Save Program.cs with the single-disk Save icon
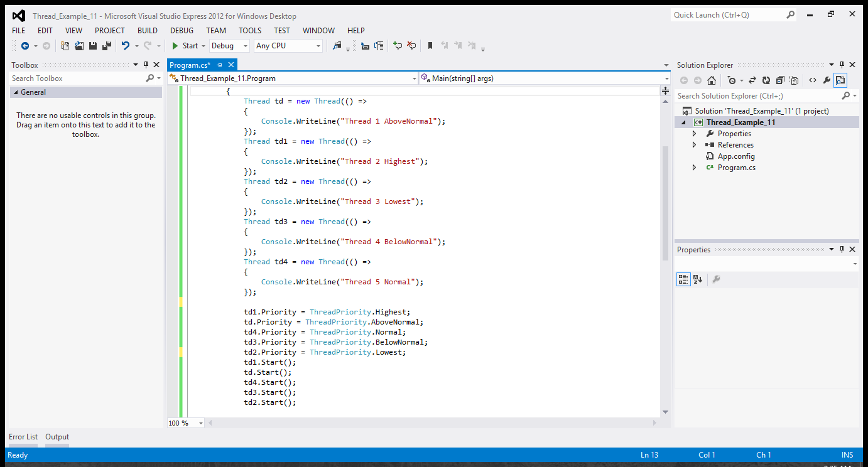Viewport: 868px width, 467px height. (x=93, y=46)
